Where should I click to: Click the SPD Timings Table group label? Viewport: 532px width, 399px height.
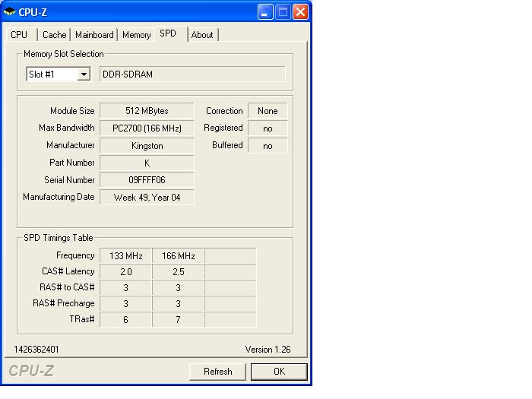click(59, 238)
